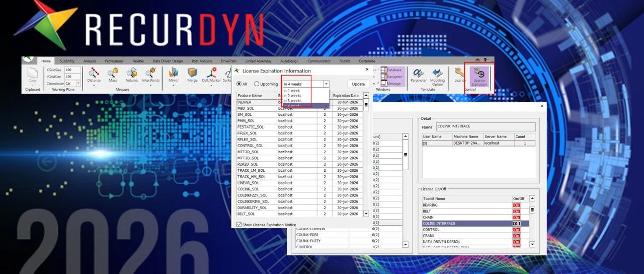Expand the Inter.Points dropdown arrow
644x274 pixels.
(151, 86)
